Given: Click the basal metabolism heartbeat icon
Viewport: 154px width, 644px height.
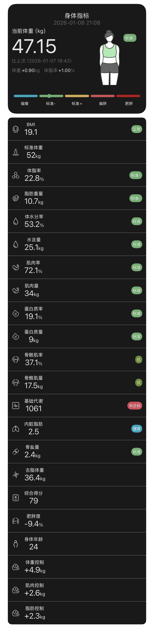Looking at the screenshot, I should [x=16, y=405].
